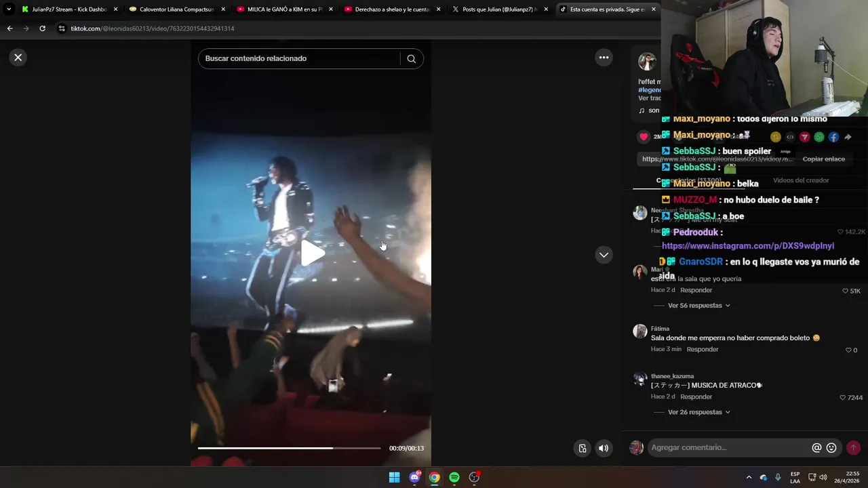This screenshot has height=488, width=868.
Task: Open your own avatar beside comment box
Action: pyautogui.click(x=636, y=447)
